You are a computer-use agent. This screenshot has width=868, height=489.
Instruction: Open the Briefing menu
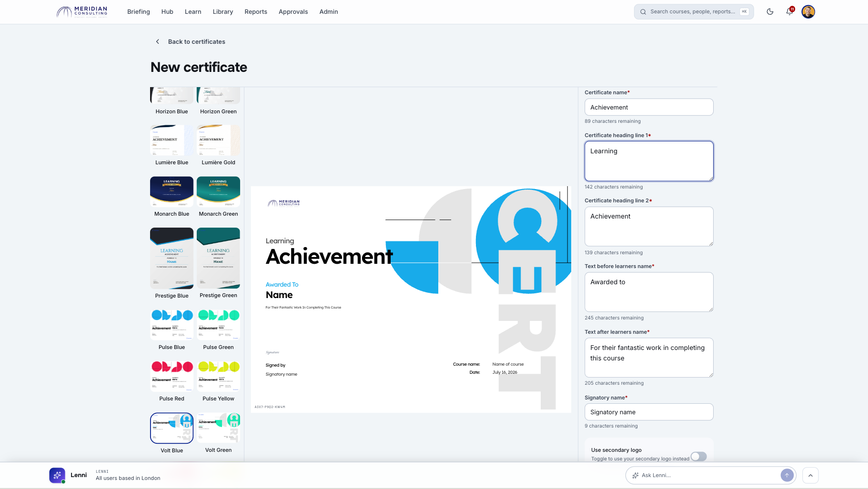click(139, 12)
